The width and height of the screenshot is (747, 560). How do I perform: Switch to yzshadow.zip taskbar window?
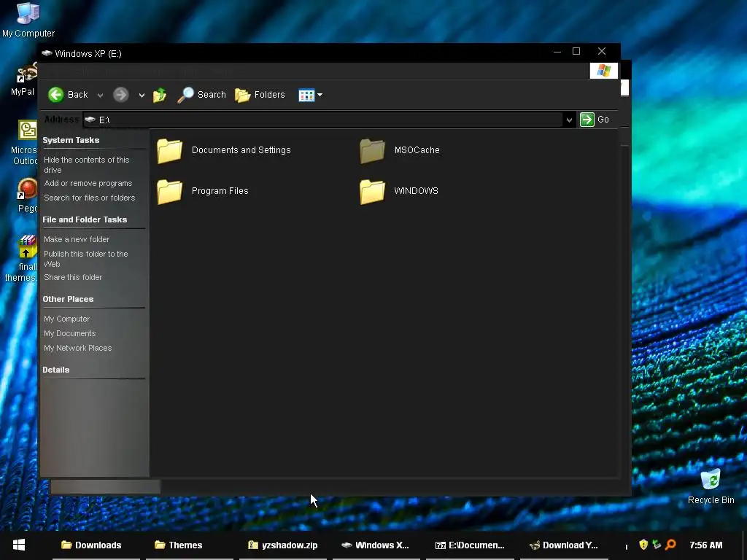283,545
